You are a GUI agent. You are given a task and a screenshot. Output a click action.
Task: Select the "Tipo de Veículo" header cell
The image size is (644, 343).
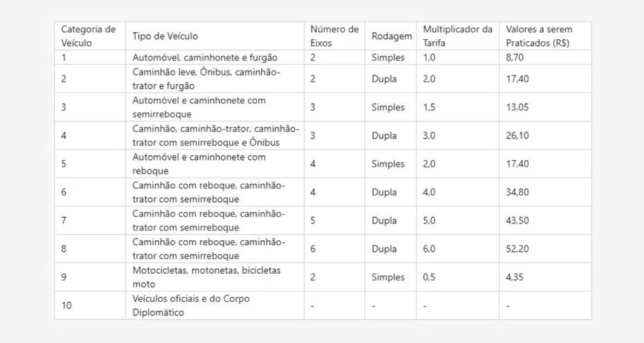(x=165, y=36)
